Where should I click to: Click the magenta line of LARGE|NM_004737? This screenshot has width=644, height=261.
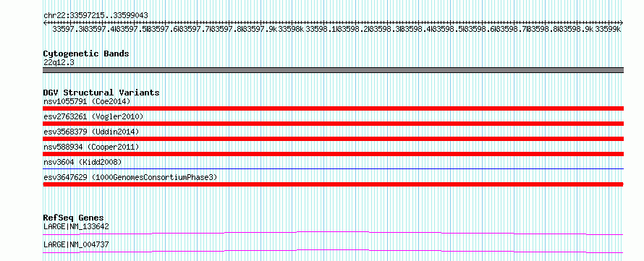tap(333, 251)
